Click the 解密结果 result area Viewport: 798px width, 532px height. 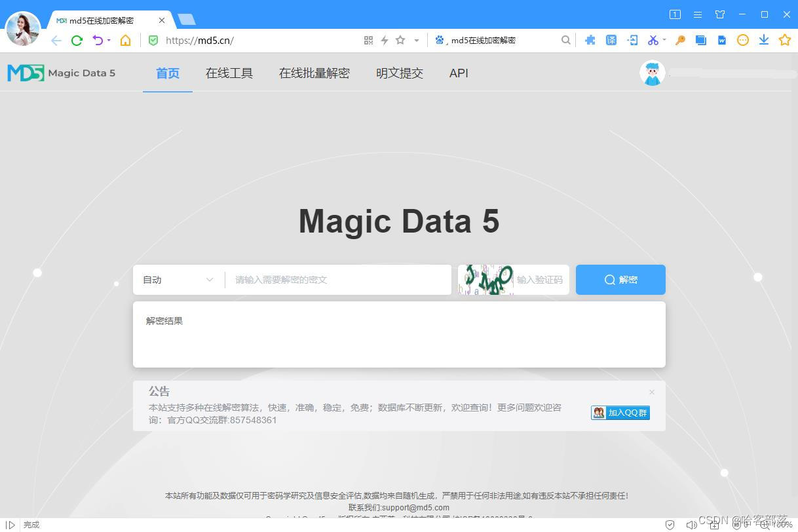click(399, 334)
